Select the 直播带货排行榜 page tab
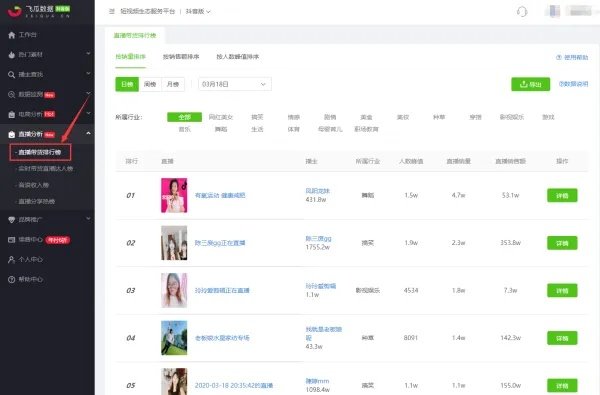 pyautogui.click(x=135, y=35)
